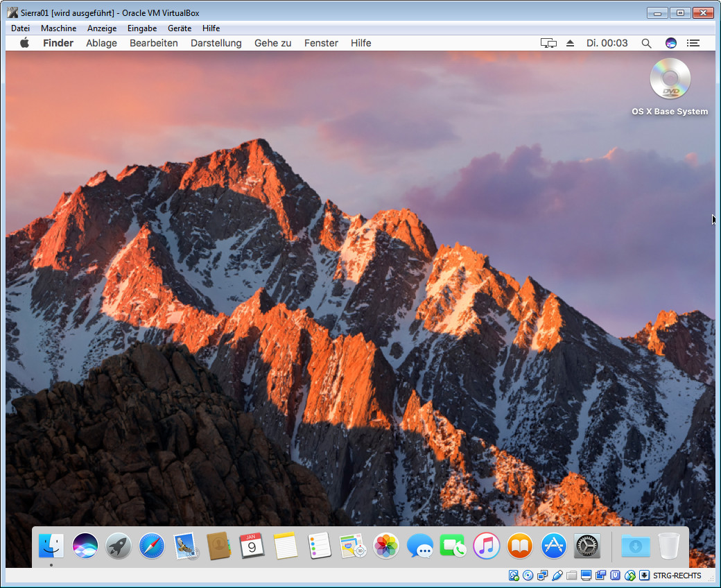Open the Apple menu
This screenshot has width=721, height=588.
[25, 43]
